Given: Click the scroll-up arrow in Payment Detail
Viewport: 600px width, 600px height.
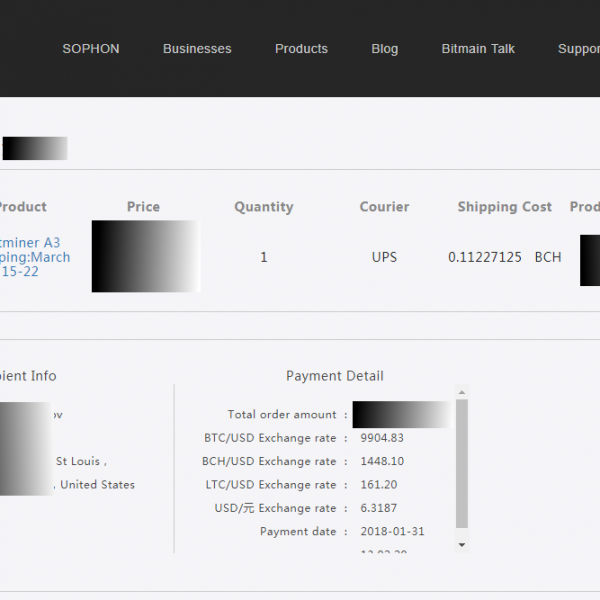Looking at the screenshot, I should click(461, 392).
